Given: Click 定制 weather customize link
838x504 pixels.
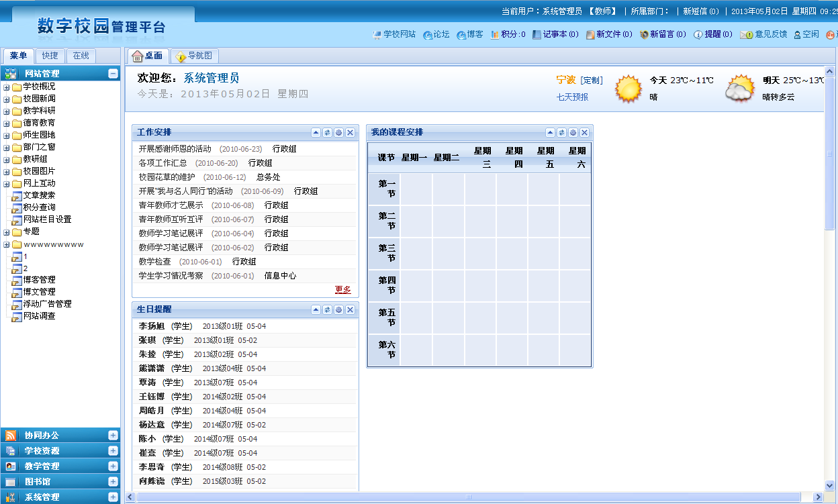Looking at the screenshot, I should point(592,81).
